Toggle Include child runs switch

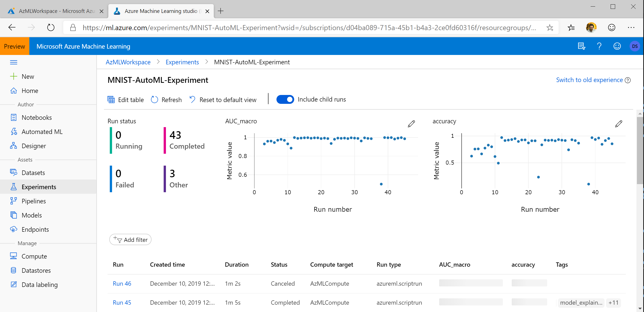(285, 100)
